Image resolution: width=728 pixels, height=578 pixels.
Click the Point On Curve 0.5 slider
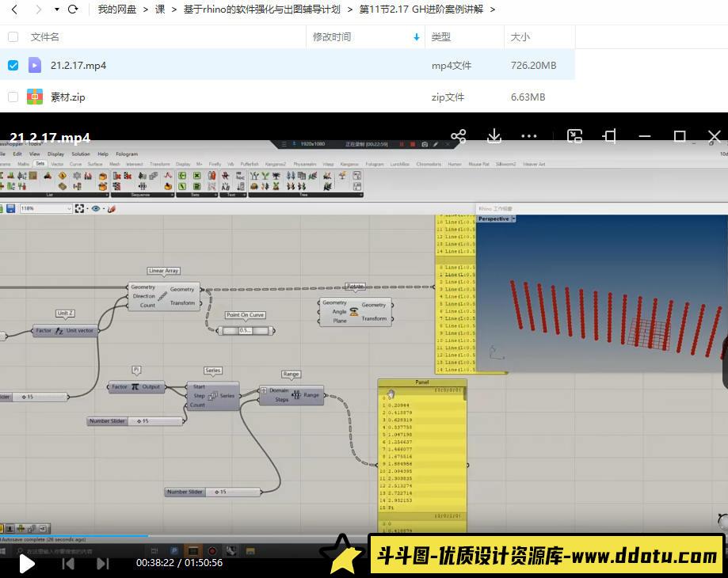(246, 330)
